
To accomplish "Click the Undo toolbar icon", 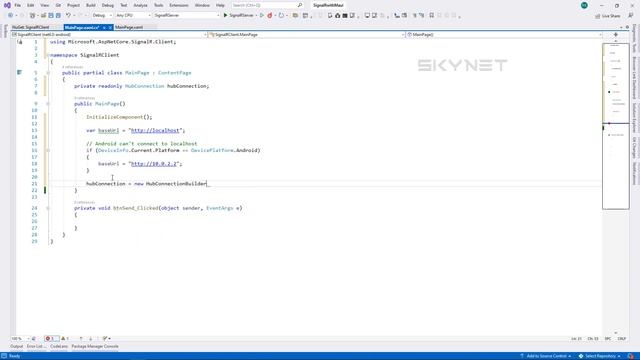I will (x=68, y=16).
